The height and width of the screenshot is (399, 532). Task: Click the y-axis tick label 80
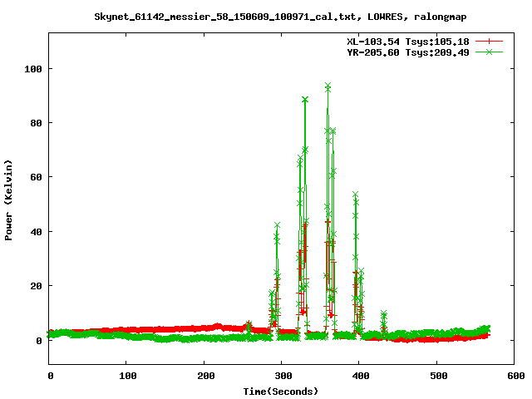36,123
